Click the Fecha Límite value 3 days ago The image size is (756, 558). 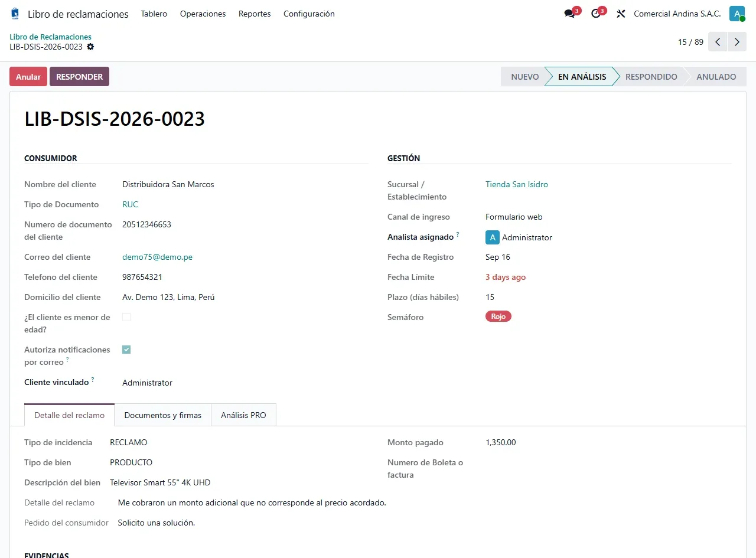coord(506,277)
